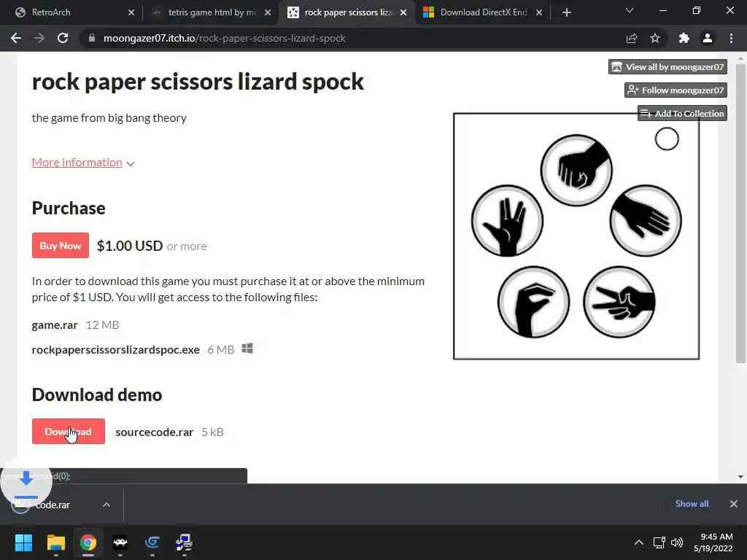Click the page title heading
The width and height of the screenshot is (747, 560).
pyautogui.click(x=198, y=82)
